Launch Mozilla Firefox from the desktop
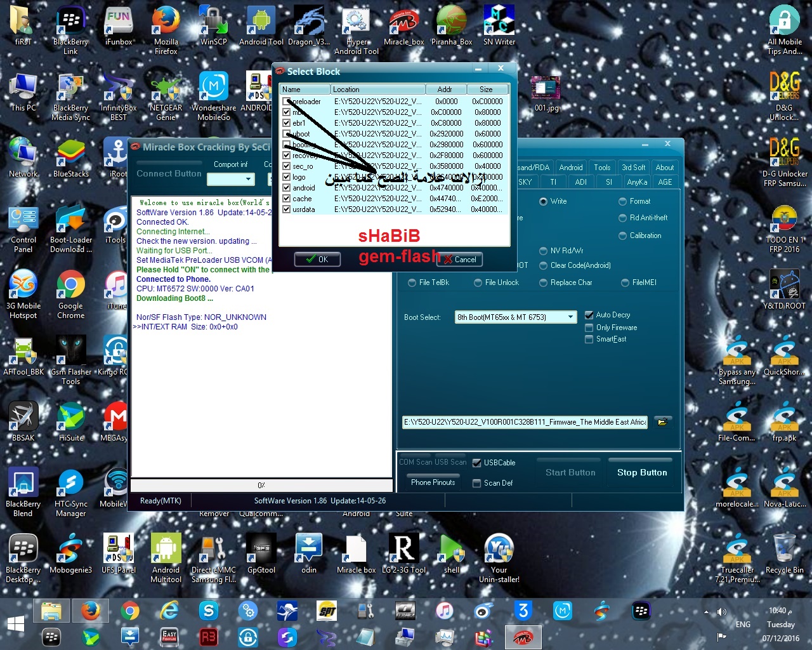This screenshot has height=650, width=812. [166, 30]
